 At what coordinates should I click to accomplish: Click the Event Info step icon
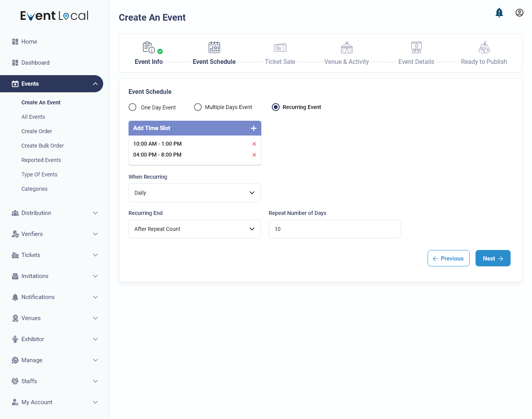148,47
